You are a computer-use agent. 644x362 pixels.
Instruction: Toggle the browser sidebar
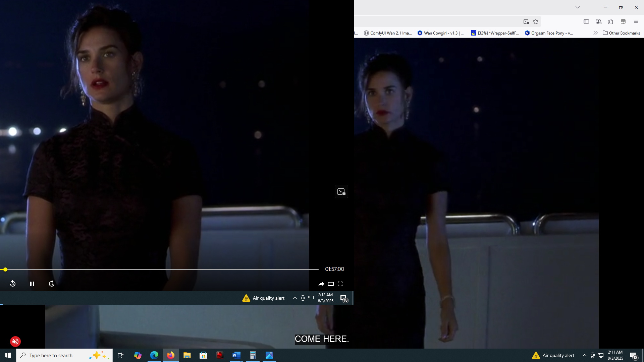click(586, 22)
